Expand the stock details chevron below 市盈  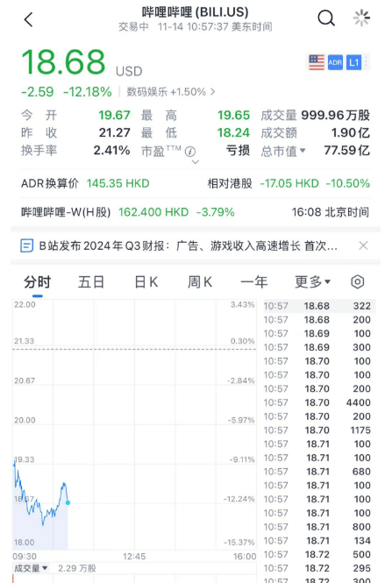(196, 162)
